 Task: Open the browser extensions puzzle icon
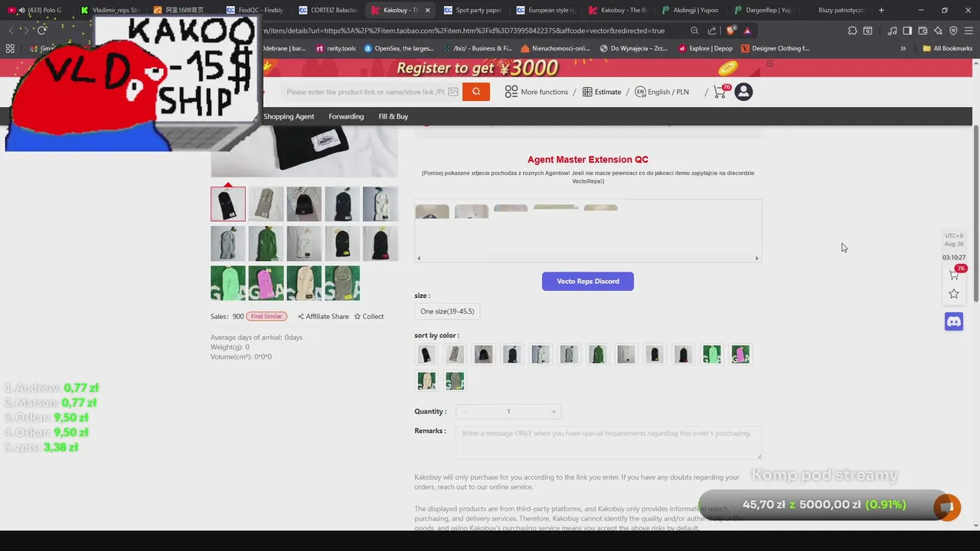(852, 31)
